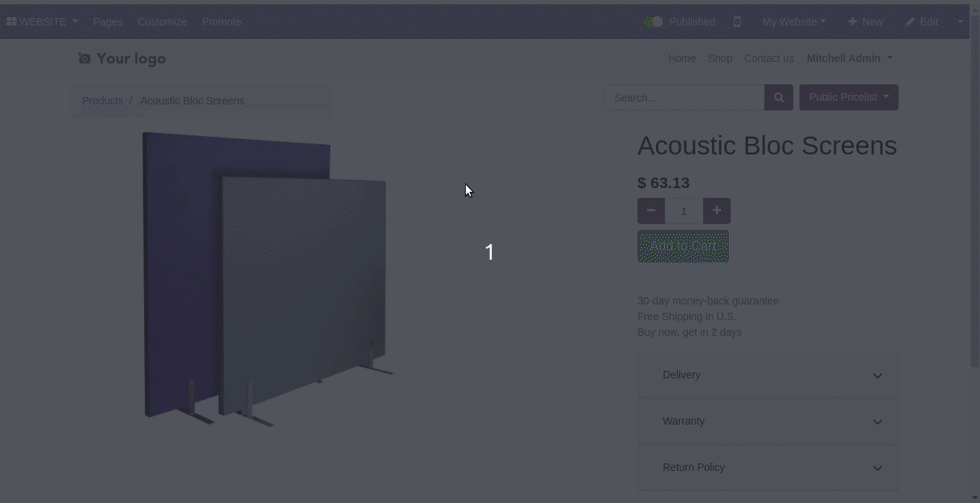The height and width of the screenshot is (503, 980).
Task: Click the Add to Cart button
Action: coord(683,246)
